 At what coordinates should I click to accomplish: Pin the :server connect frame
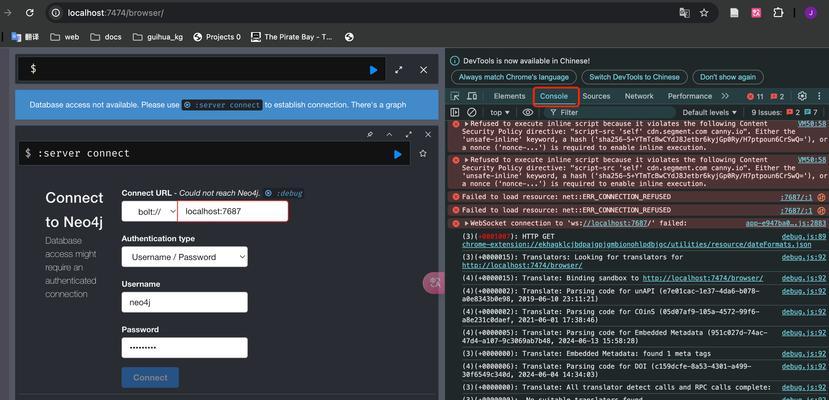pyautogui.click(x=370, y=135)
